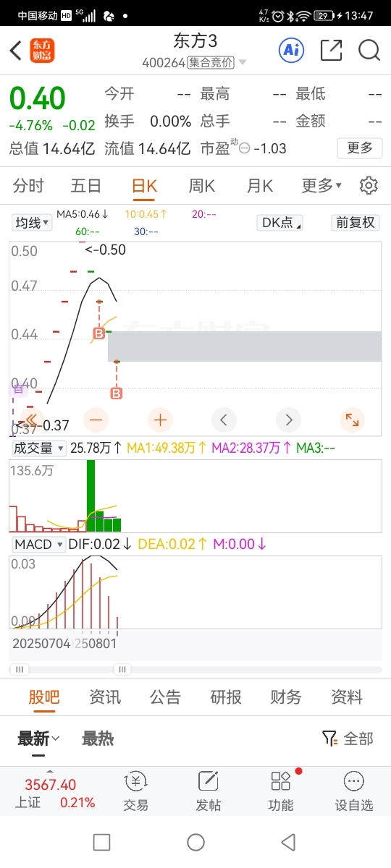Open the 公告 tab
Viewport: 391px width, 868px height.
click(x=165, y=697)
